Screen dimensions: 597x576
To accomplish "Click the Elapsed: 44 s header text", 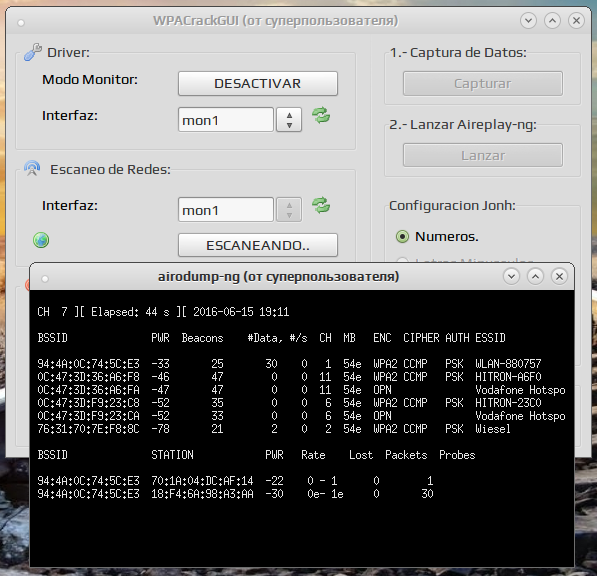I will point(130,312).
